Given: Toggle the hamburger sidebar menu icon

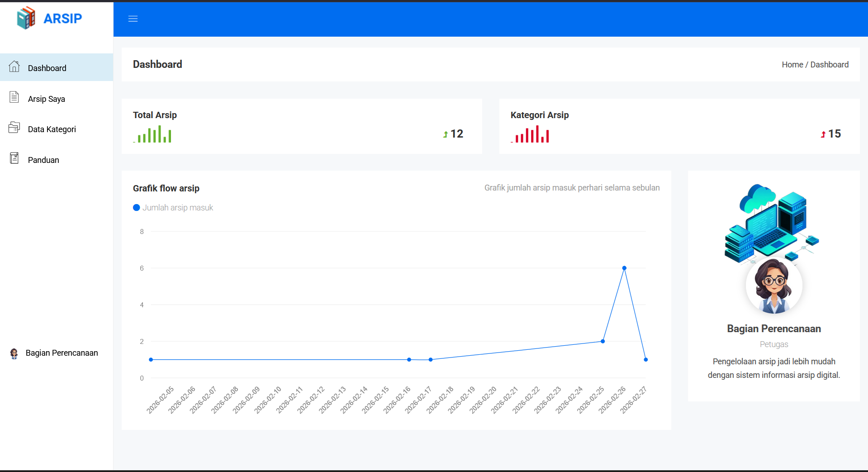Looking at the screenshot, I should pos(133,19).
